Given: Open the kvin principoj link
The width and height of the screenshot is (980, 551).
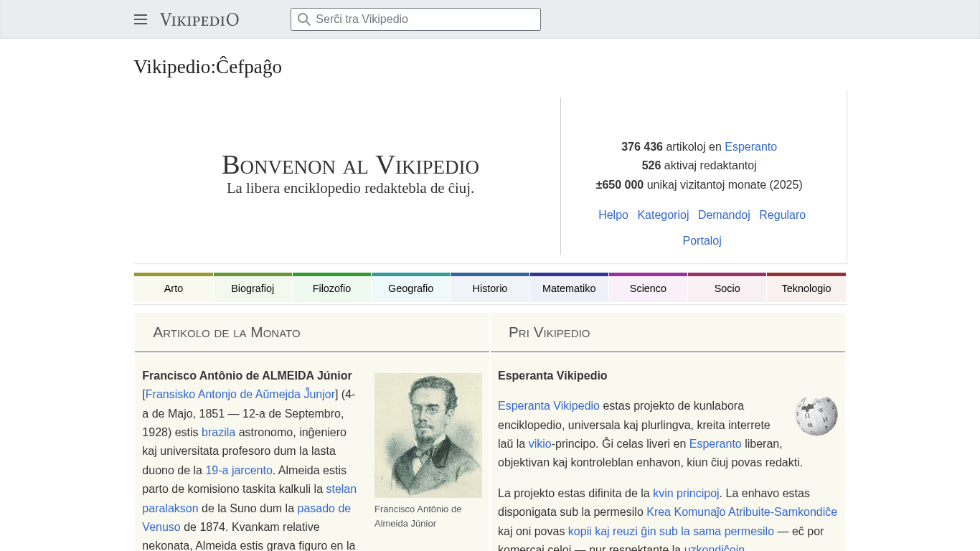Looking at the screenshot, I should click(x=686, y=494).
